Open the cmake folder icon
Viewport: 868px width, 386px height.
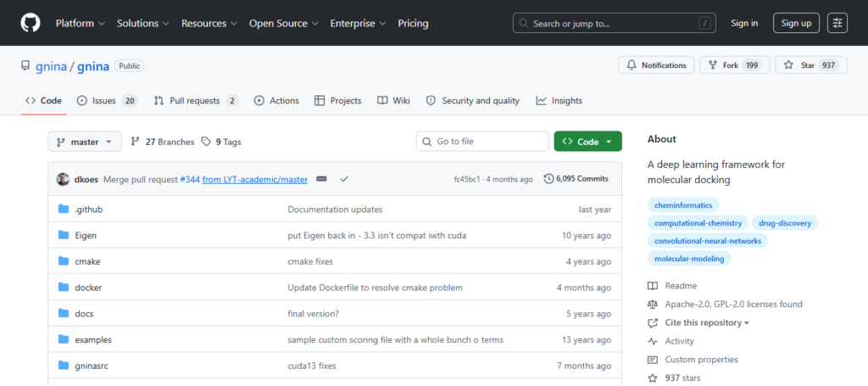64,261
